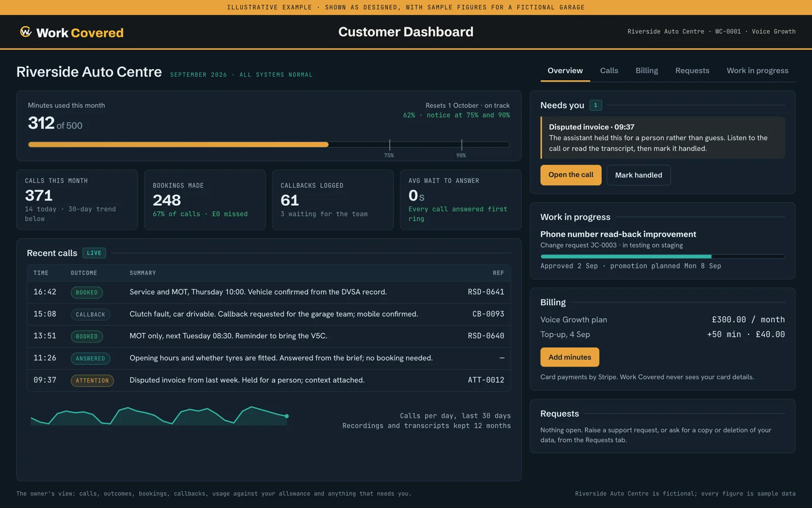
Task: Click the BOOKED badge on the 16:42 call
Action: click(87, 293)
